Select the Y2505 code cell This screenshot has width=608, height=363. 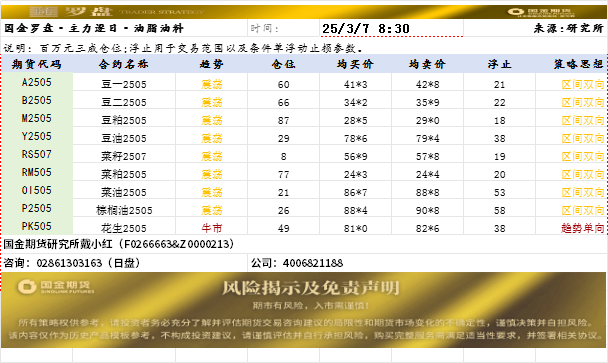36,136
